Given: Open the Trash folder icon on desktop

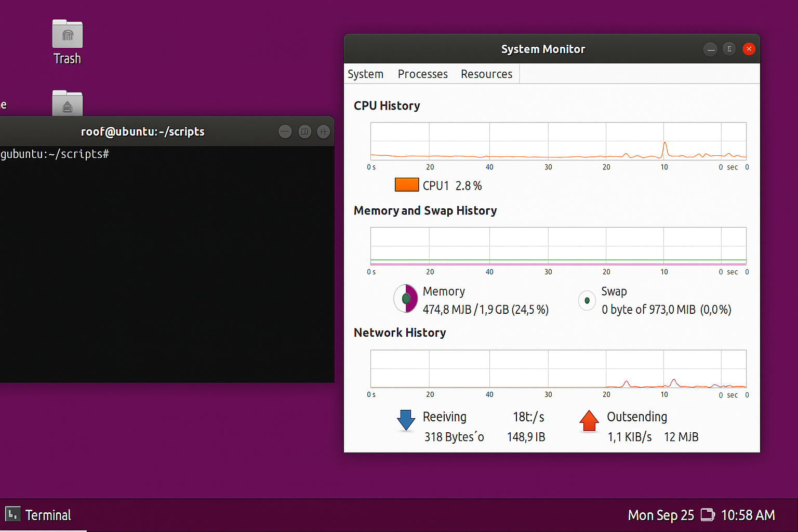Looking at the screenshot, I should [68, 34].
